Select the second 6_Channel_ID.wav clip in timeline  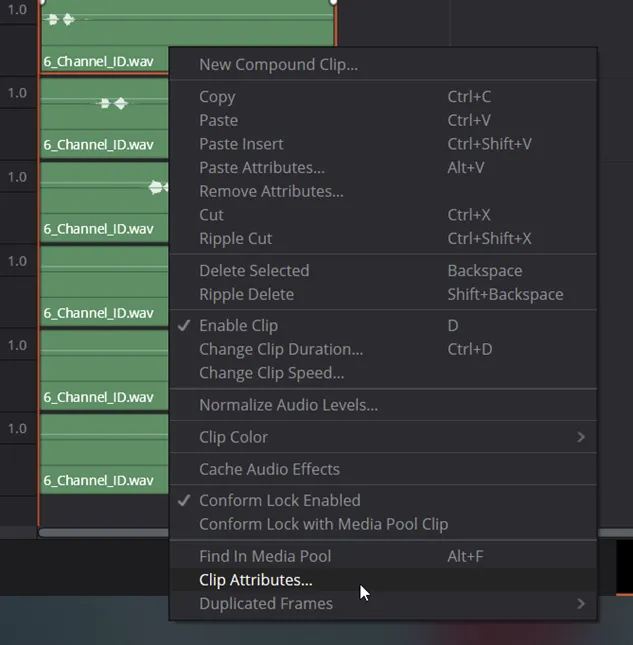104,118
